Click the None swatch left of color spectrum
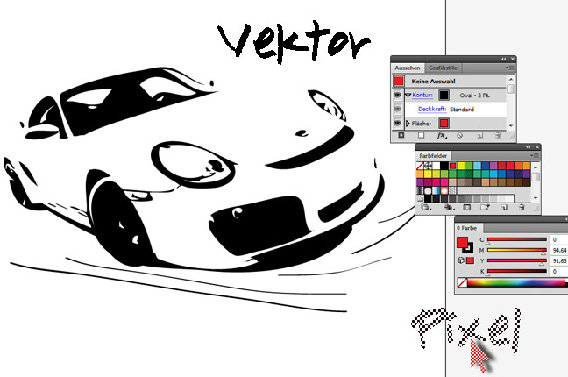Viewport: 568px width, 377px height. [x=462, y=283]
